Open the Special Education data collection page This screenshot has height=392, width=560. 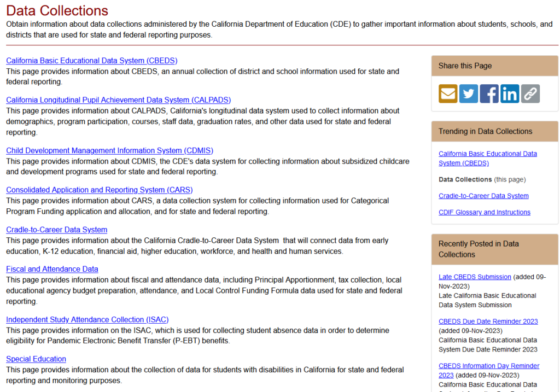[x=36, y=359]
